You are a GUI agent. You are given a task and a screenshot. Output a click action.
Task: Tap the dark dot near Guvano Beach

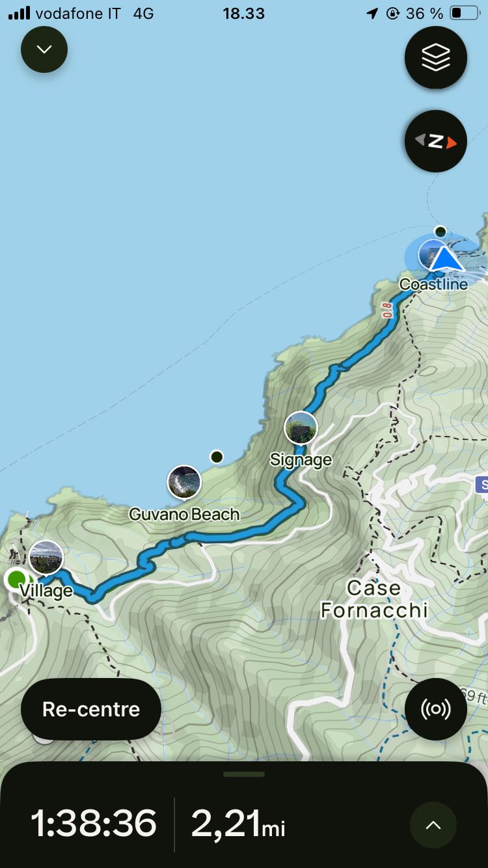click(x=217, y=457)
